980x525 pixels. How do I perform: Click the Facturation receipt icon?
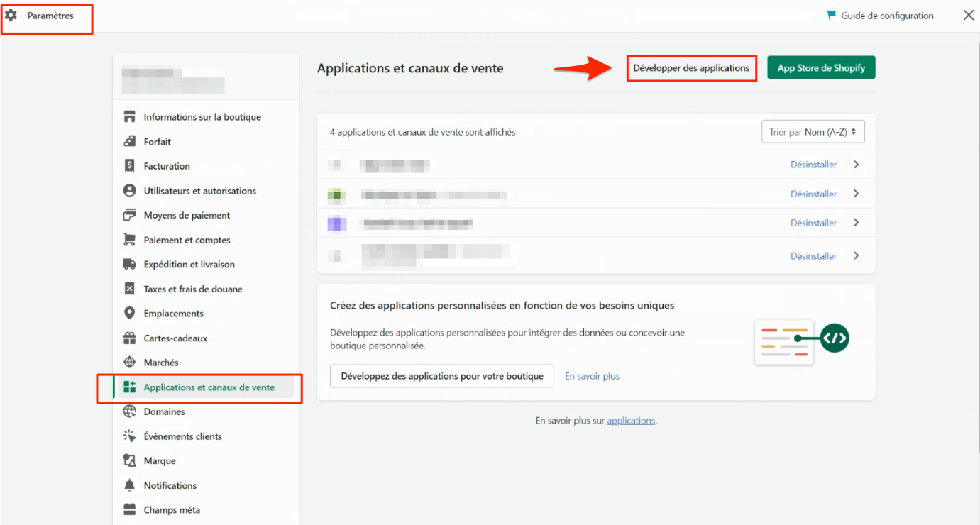tap(129, 166)
